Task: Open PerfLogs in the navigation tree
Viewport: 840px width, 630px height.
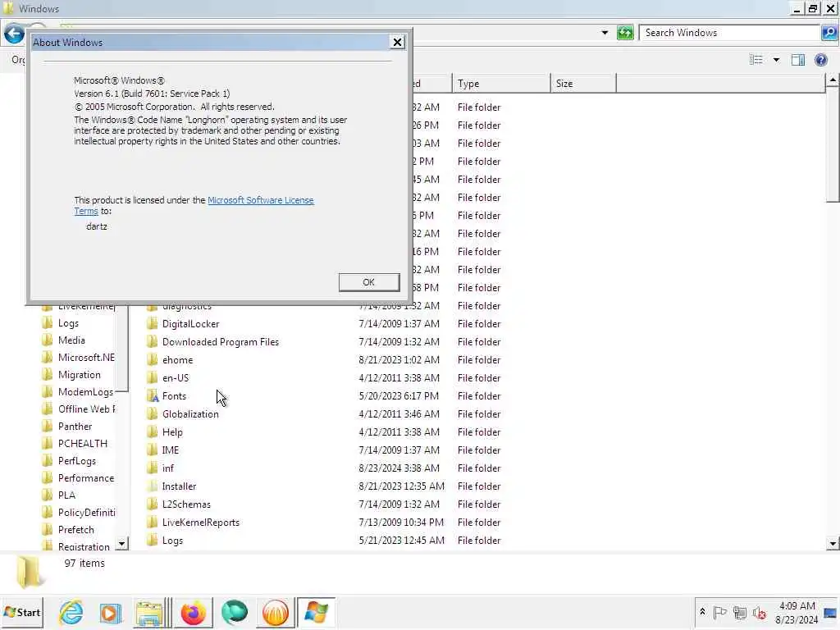Action: coord(76,461)
